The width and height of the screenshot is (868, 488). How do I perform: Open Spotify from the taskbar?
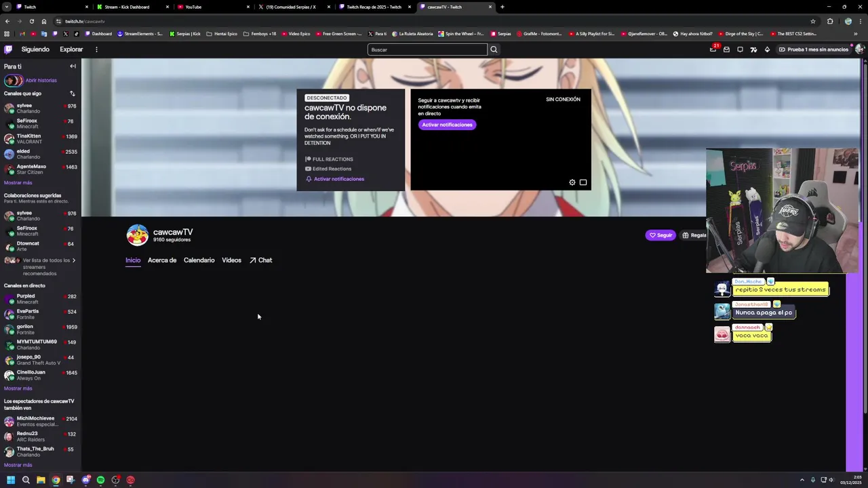(100, 480)
